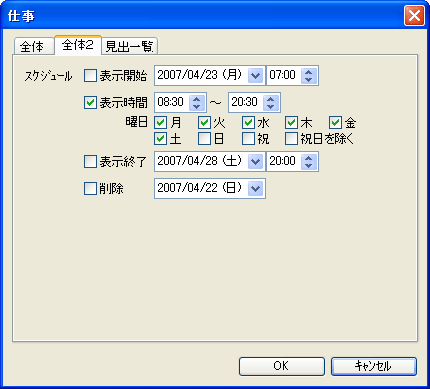Enable the 表示開始 checkbox

(90, 76)
